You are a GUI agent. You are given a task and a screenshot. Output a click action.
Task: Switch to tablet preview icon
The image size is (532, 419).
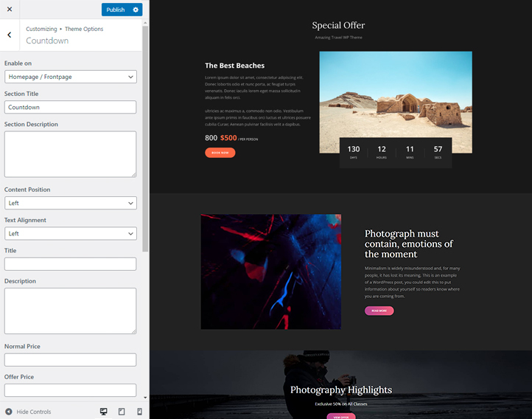click(x=122, y=412)
